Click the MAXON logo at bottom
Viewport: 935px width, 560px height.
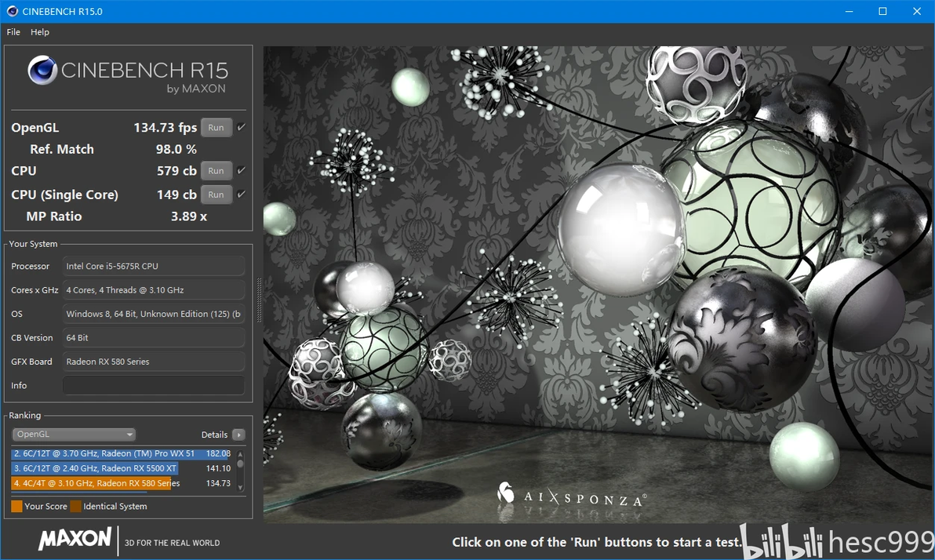pyautogui.click(x=75, y=539)
